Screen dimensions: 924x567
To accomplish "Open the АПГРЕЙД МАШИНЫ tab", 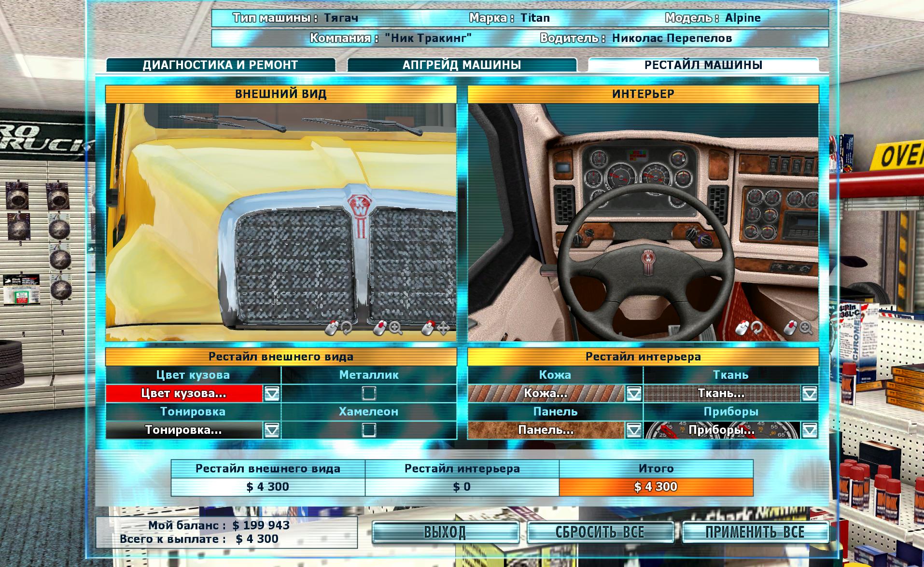I will (462, 65).
